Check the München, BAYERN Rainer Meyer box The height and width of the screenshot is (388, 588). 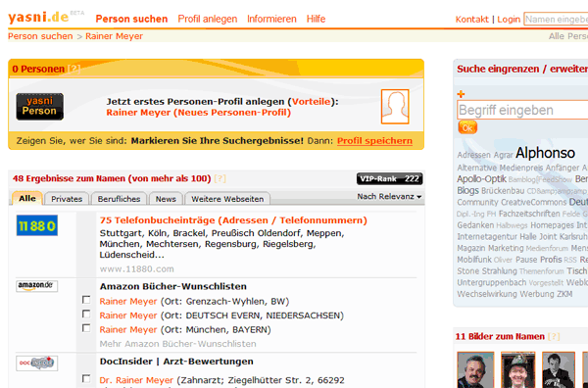pos(86,328)
